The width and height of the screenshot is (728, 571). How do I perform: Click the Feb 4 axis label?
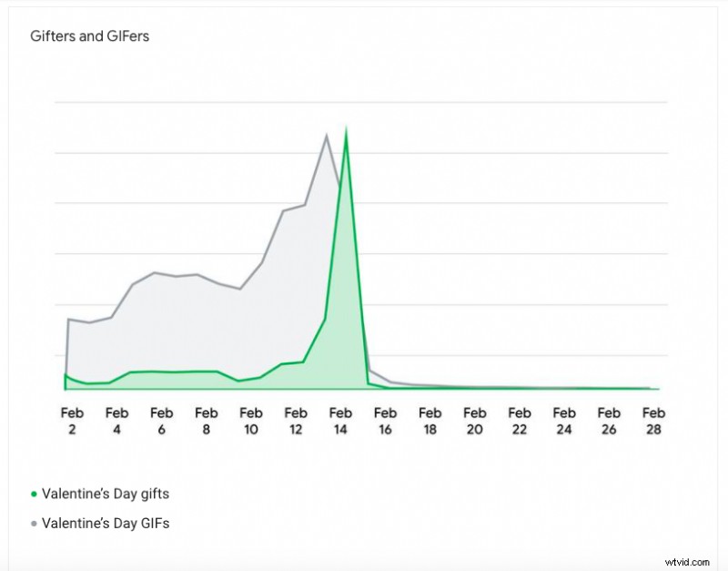tap(116, 421)
